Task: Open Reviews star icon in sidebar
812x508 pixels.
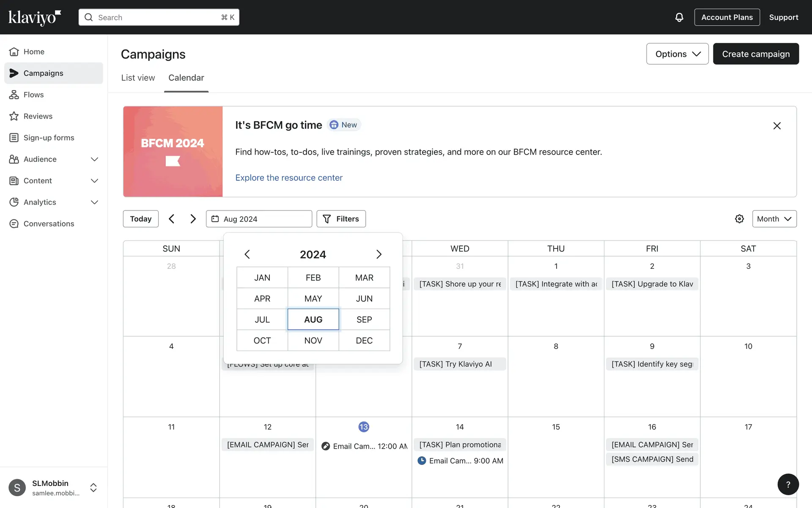Action: point(14,116)
